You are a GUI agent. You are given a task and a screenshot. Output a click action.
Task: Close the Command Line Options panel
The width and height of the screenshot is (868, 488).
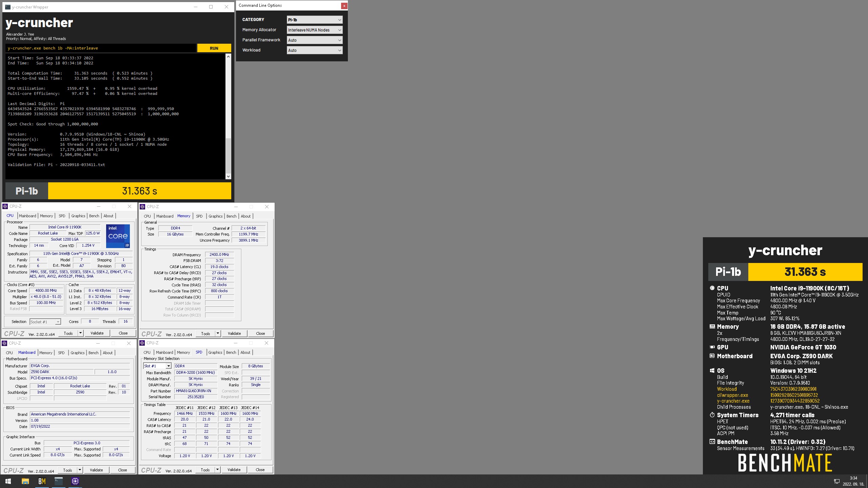[344, 5]
